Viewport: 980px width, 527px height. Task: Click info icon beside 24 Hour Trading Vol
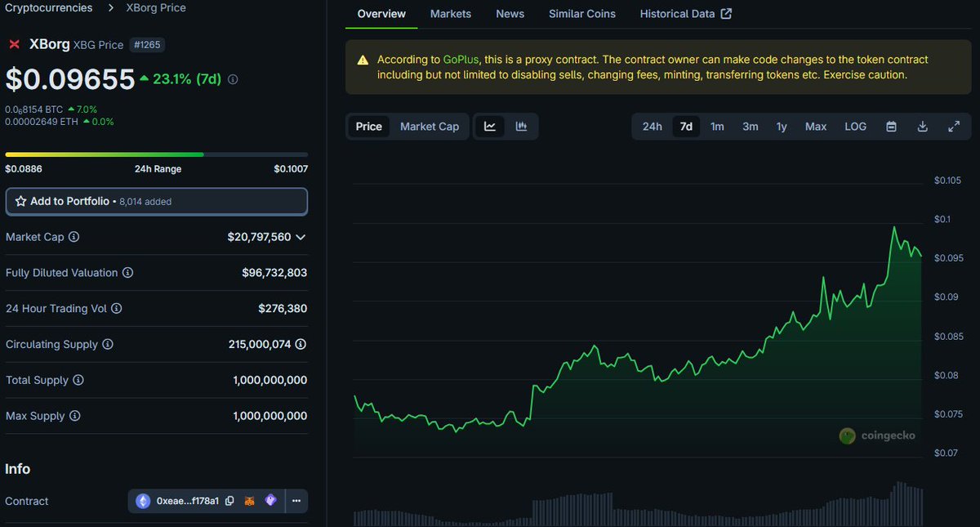click(x=116, y=309)
